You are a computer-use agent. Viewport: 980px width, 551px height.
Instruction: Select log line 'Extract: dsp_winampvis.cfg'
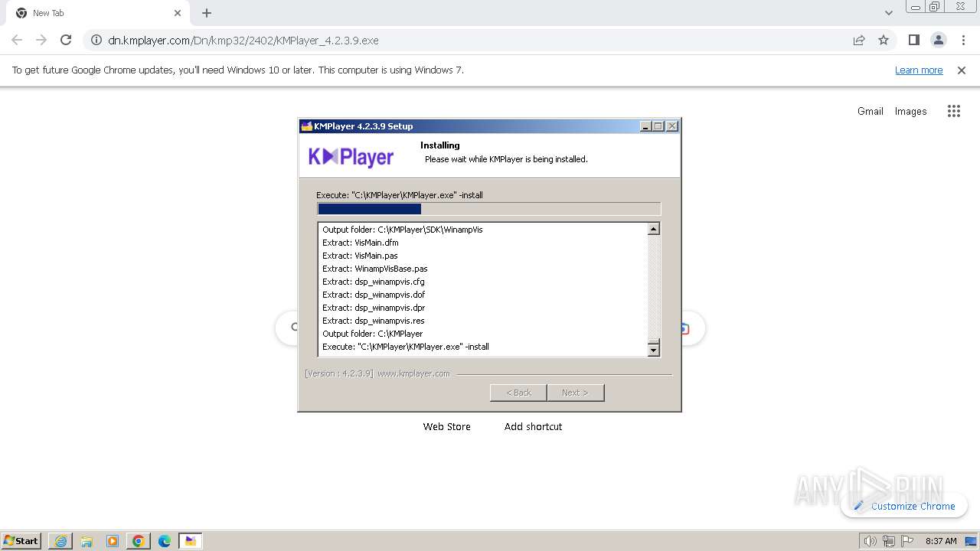(374, 282)
